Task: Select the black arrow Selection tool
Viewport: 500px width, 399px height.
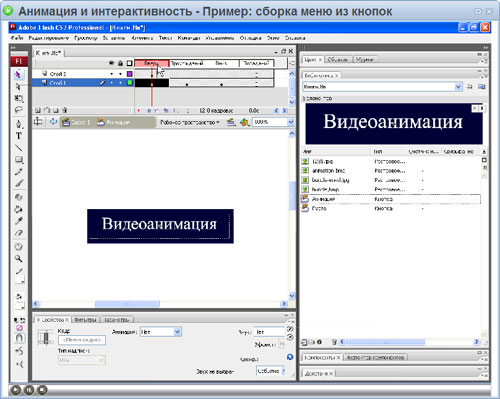Action: 18,75
